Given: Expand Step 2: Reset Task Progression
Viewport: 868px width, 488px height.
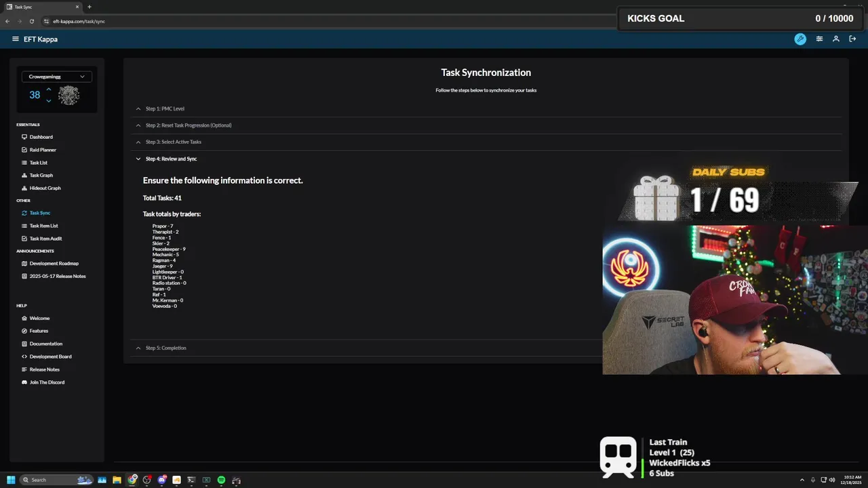Looking at the screenshot, I should coord(486,125).
